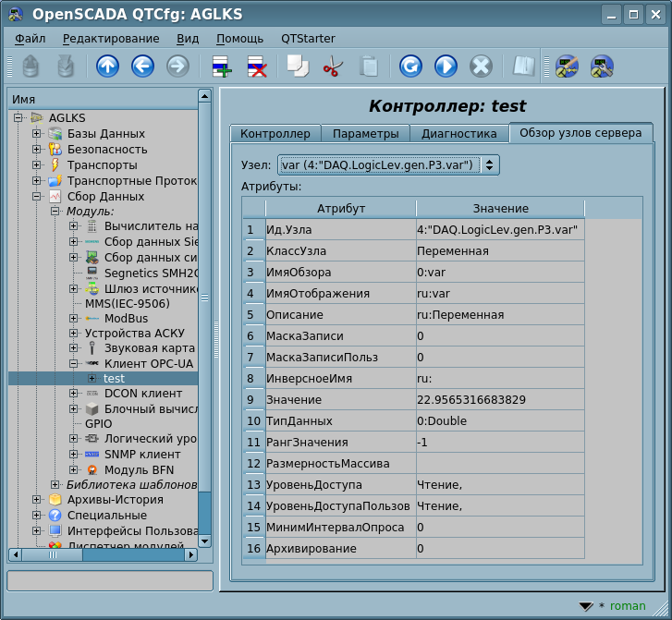Expand the Архивы-История tree node
The image size is (672, 620).
tap(37, 500)
